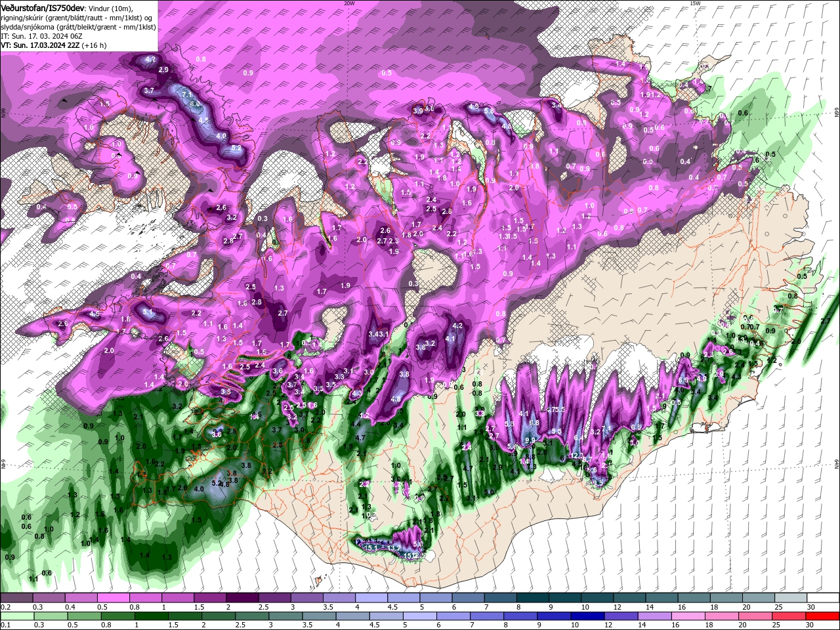
Task: Click the upper legend swatch between 6 and 7
Action: click(467, 598)
